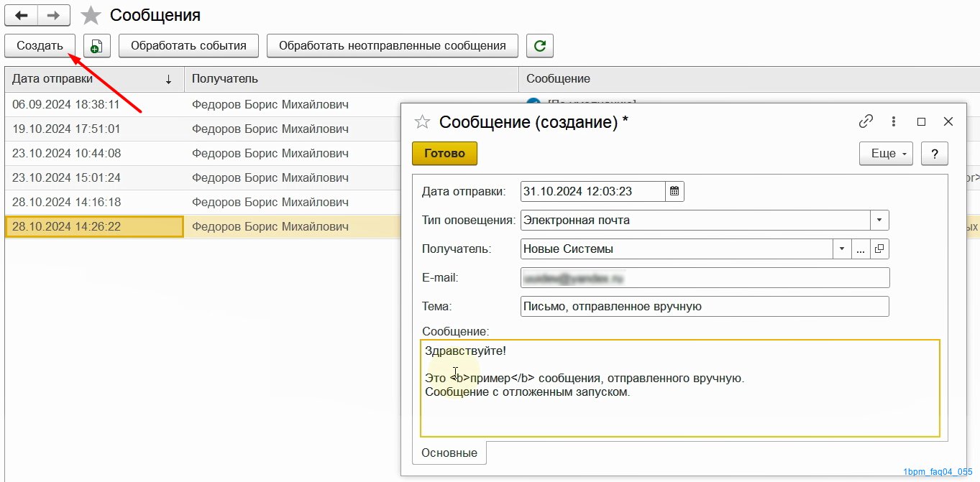Screen dimensions: 980x482
Task: Maximize the Сообщение (создание) dialog
Action: pos(921,121)
